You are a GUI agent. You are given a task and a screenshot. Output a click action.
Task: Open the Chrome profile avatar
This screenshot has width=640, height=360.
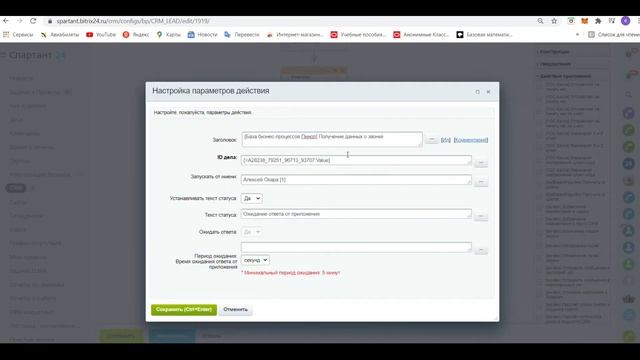(x=625, y=21)
